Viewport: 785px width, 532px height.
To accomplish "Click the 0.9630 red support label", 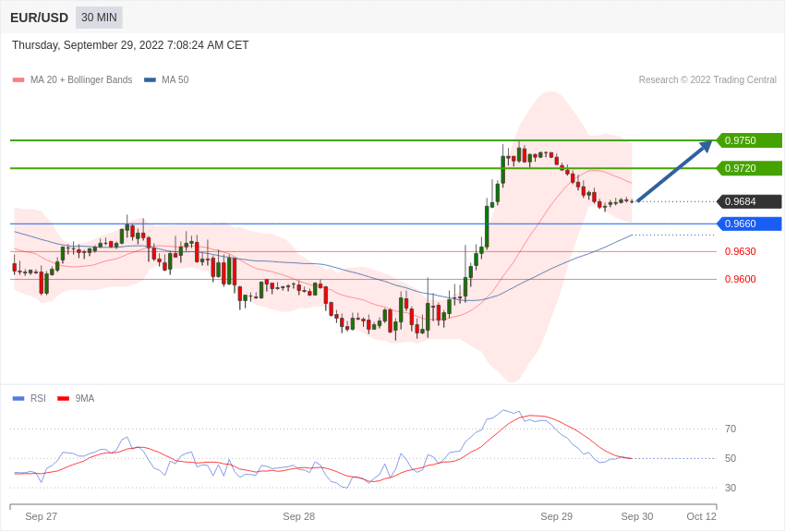I will (x=741, y=251).
